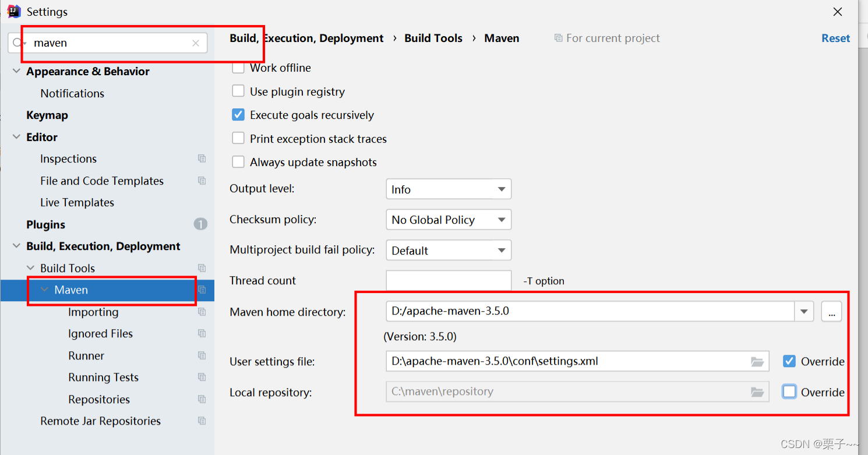
Task: Collapse the Build Tools node arrow
Action: click(x=30, y=268)
